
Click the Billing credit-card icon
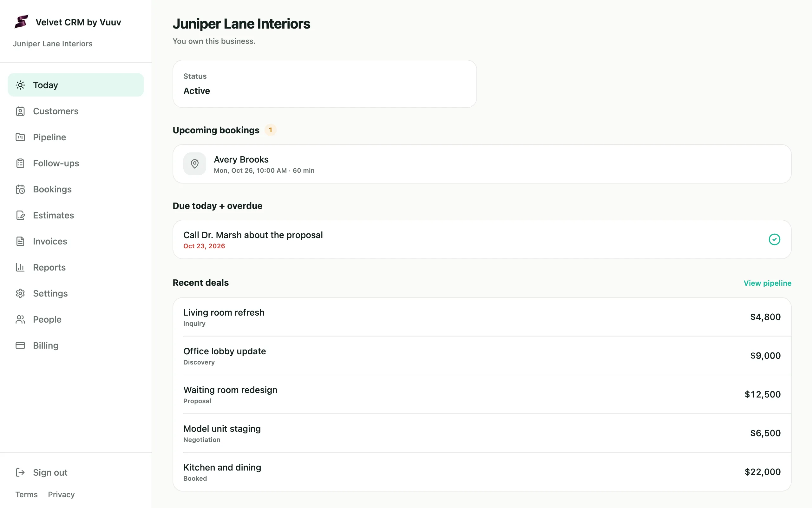click(21, 345)
